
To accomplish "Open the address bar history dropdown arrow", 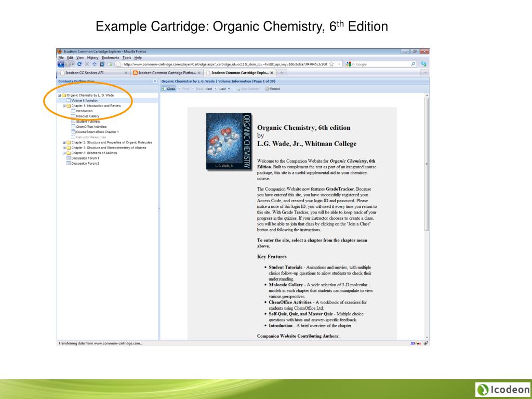I will 339,64.
